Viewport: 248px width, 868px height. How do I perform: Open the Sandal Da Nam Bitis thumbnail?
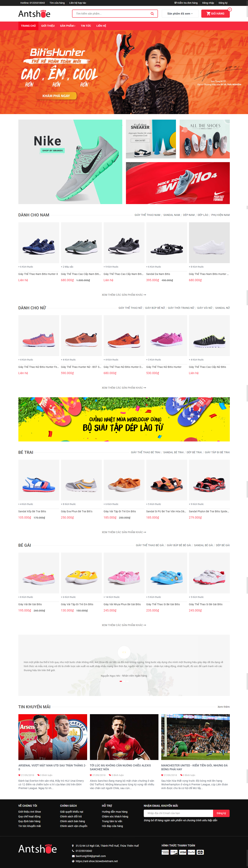[167, 243]
